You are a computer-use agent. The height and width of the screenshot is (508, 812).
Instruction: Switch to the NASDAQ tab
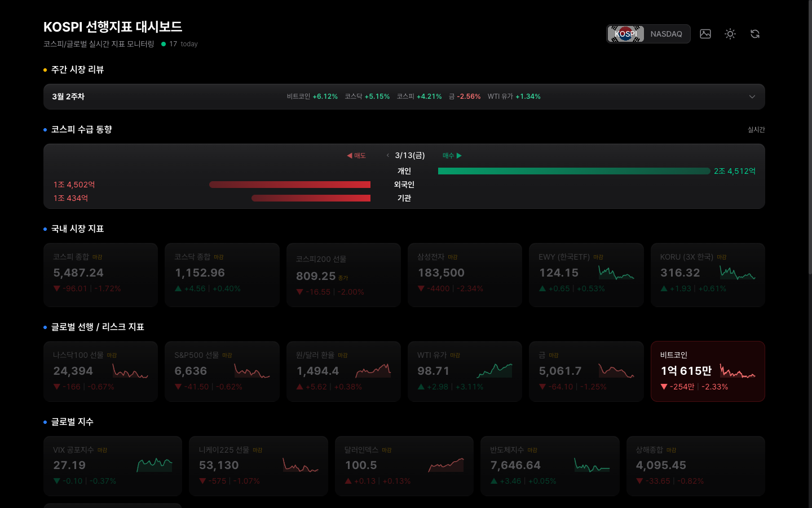[x=666, y=34]
